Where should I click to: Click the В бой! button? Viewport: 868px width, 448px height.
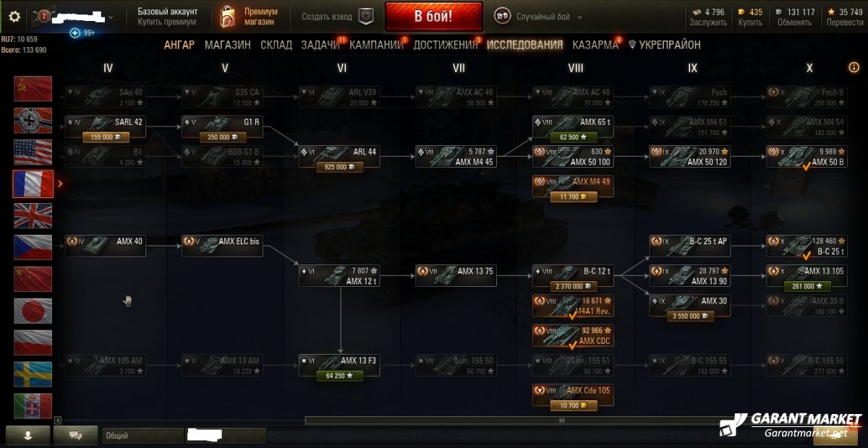coord(434,17)
